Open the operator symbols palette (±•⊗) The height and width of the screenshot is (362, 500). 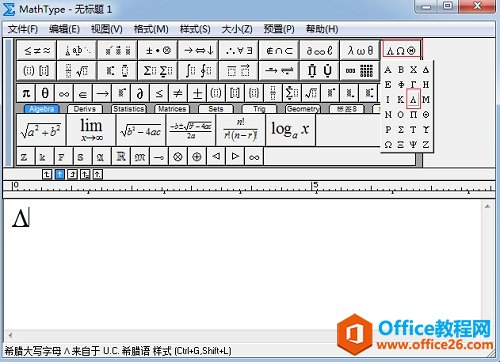click(158, 50)
